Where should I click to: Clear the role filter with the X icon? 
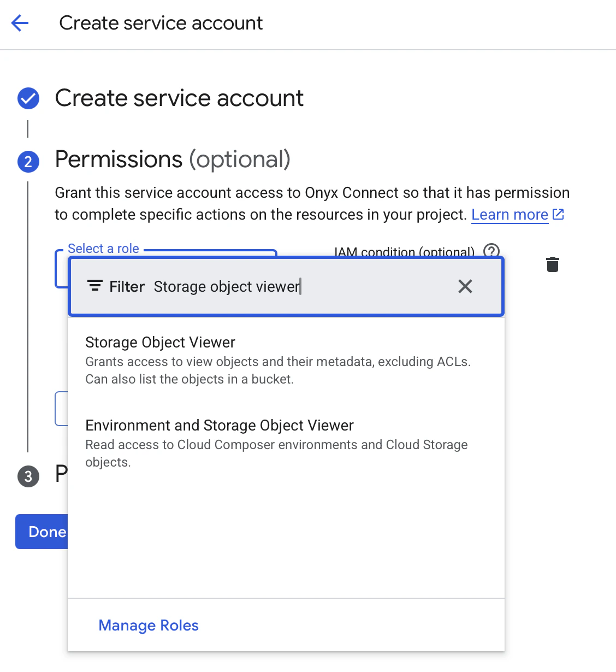[465, 286]
